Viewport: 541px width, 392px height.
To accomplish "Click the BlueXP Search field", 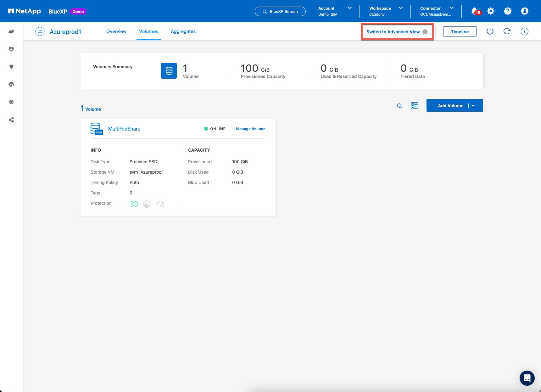I will (280, 11).
